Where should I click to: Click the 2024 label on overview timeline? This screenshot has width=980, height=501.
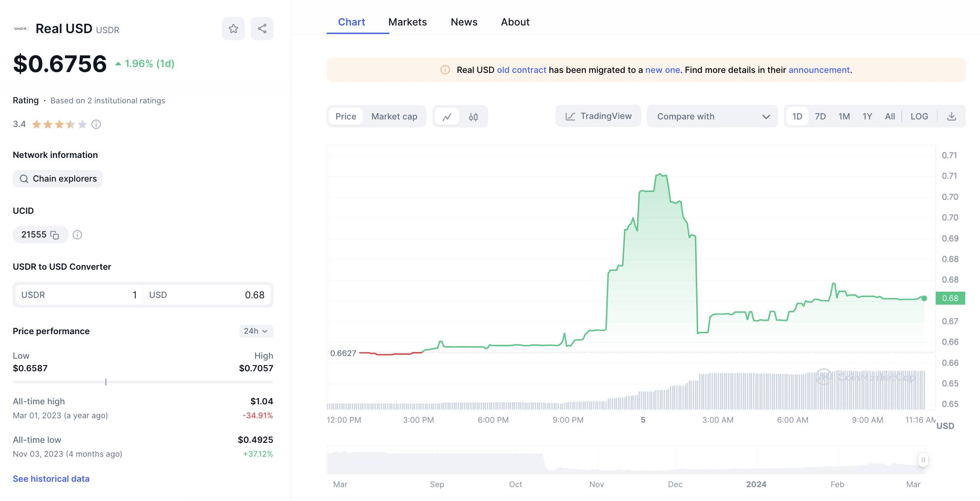coord(756,484)
